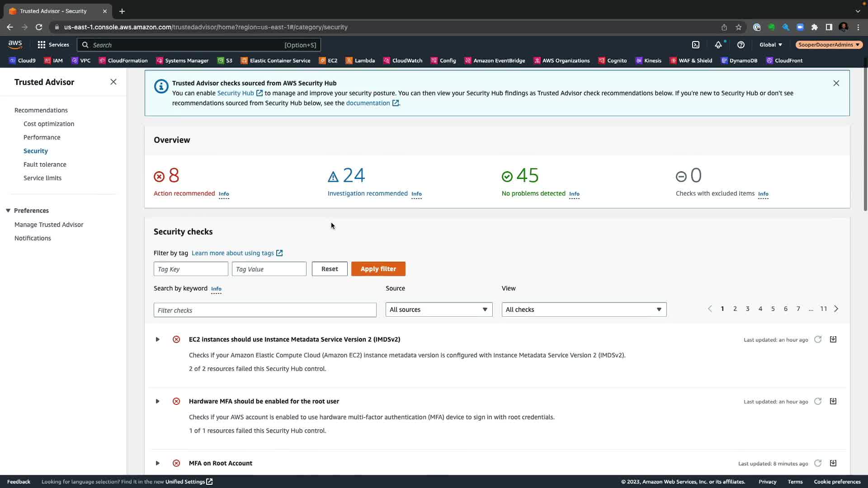Dismiss the Security Hub info banner
This screenshot has width=868, height=488.
(x=836, y=83)
